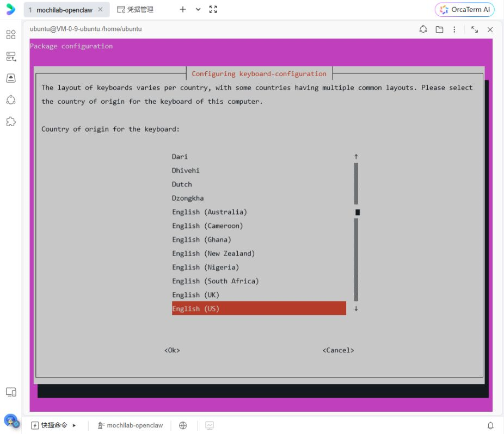This screenshot has height=434, width=504.
Task: Pick Dzongkha from the list
Action: coord(259,198)
